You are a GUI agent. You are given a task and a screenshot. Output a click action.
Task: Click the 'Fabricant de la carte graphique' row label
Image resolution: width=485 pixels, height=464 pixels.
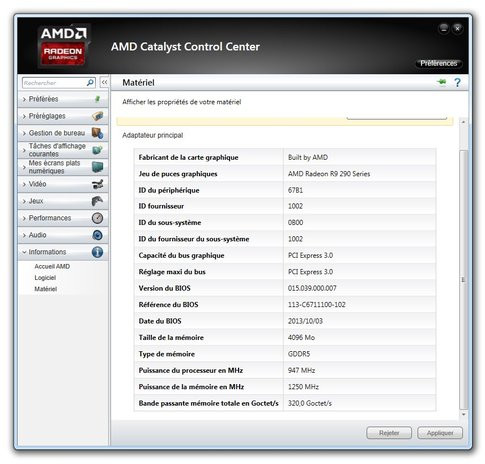188,157
